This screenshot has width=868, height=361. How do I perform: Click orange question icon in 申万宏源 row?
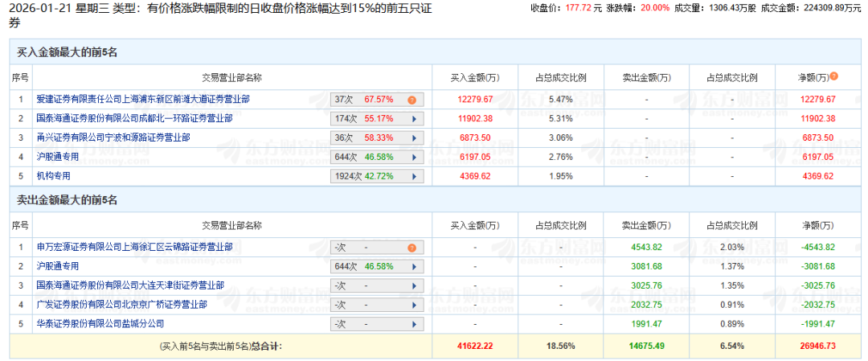coord(411,248)
